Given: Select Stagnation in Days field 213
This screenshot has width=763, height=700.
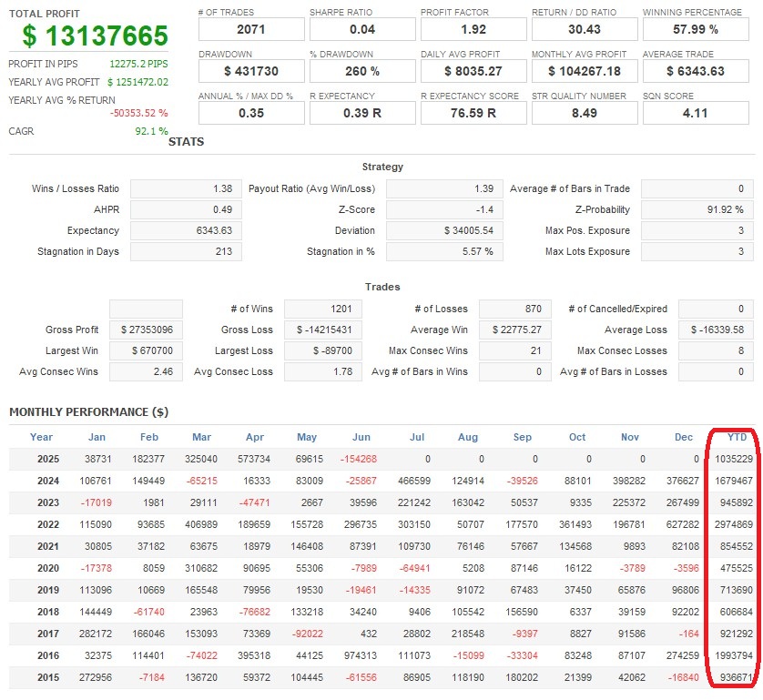Looking at the screenshot, I should tap(186, 251).
